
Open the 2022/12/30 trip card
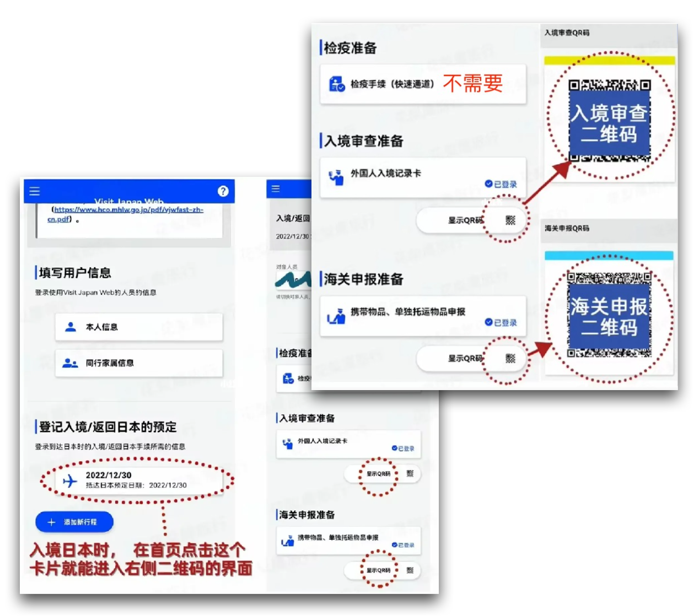pyautogui.click(x=138, y=480)
